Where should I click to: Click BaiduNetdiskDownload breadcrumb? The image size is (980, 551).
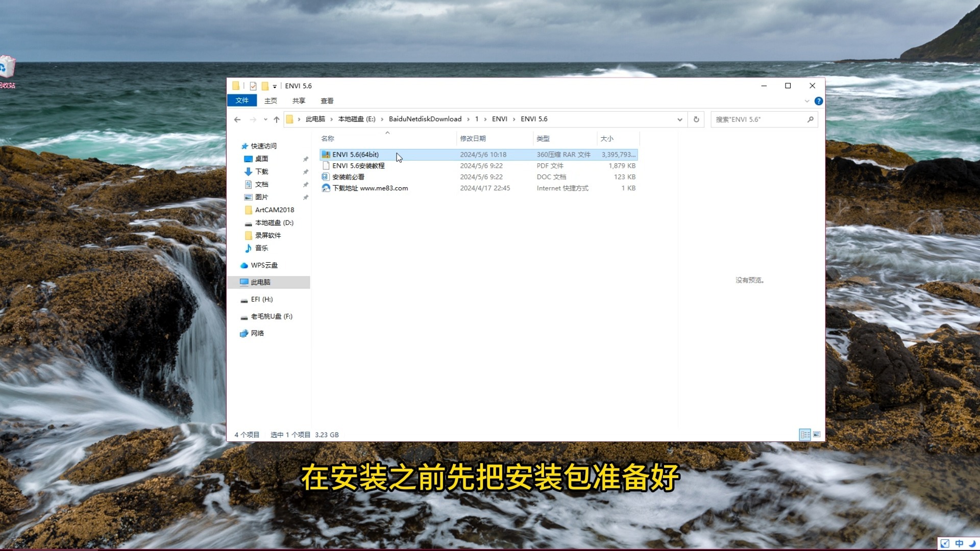point(425,119)
